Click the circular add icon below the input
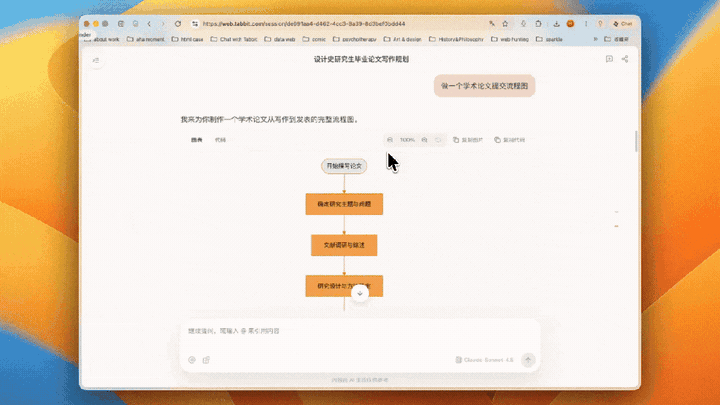Screen dimensions: 720x405 pos(192,360)
